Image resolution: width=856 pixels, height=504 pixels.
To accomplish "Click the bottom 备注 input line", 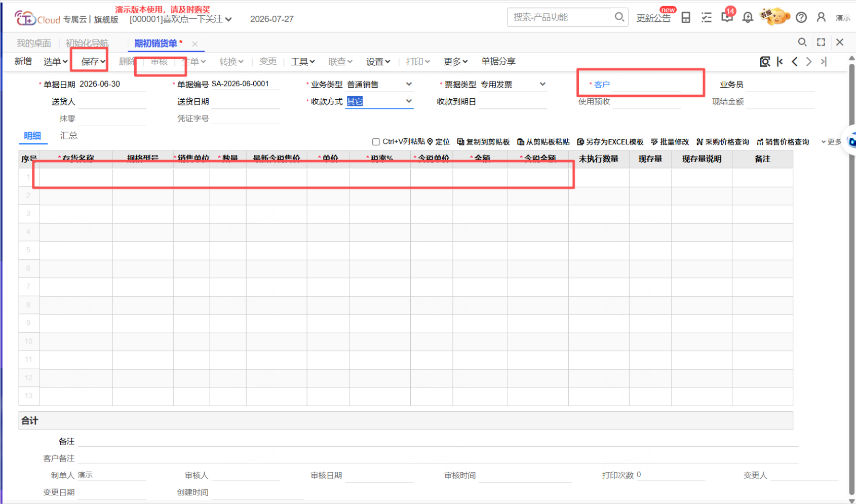I will click(x=438, y=441).
